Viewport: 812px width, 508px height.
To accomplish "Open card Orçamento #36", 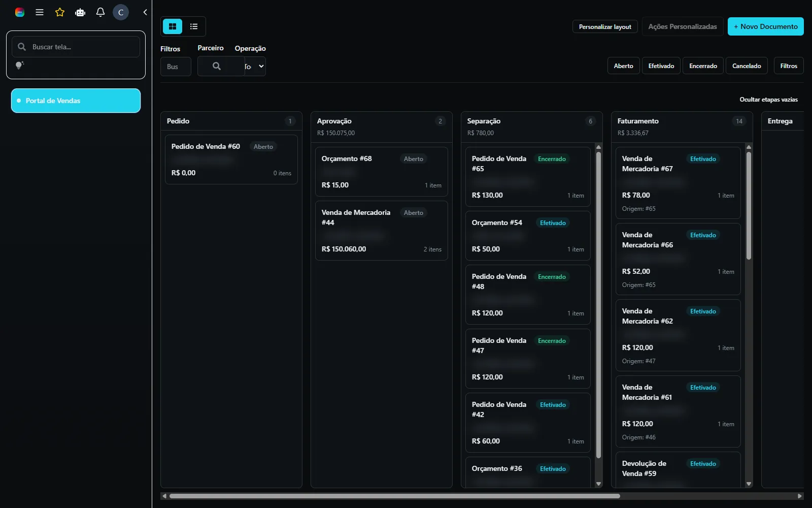I will tap(528, 472).
